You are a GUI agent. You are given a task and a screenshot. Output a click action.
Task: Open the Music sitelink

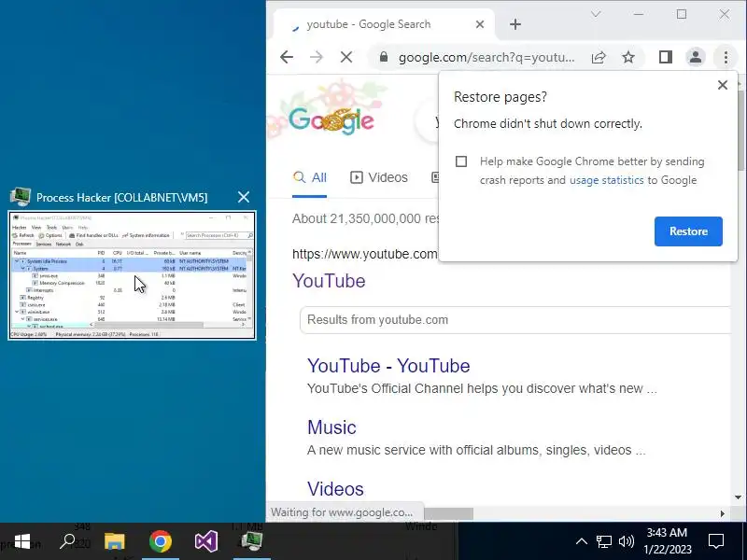tap(331, 427)
